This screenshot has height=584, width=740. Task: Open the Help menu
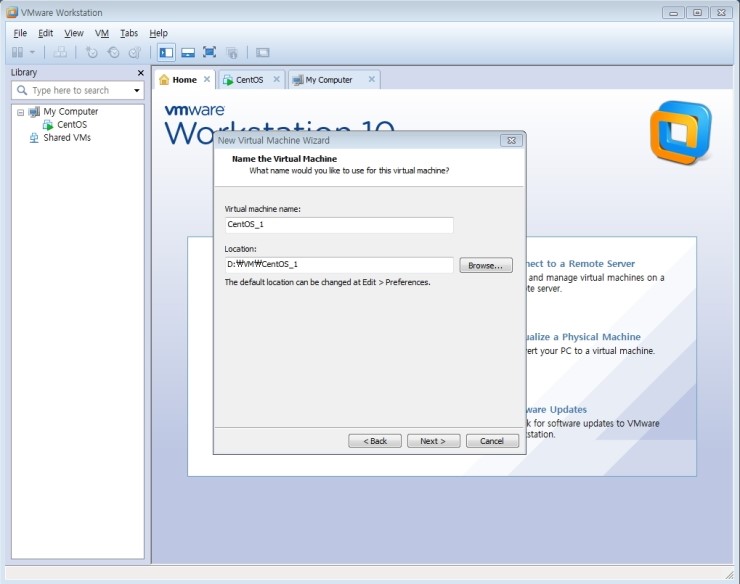click(x=158, y=33)
